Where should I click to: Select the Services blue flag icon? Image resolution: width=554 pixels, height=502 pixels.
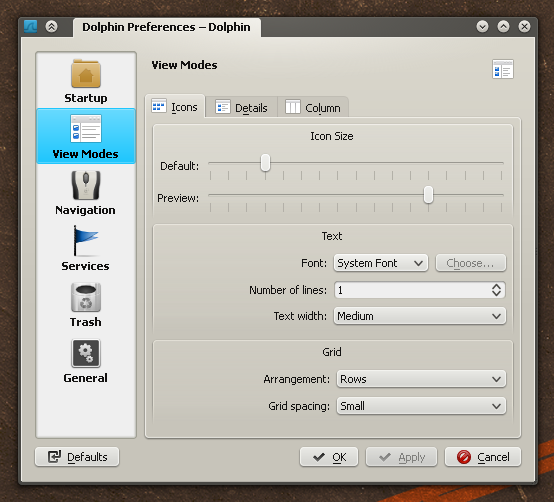[86, 241]
